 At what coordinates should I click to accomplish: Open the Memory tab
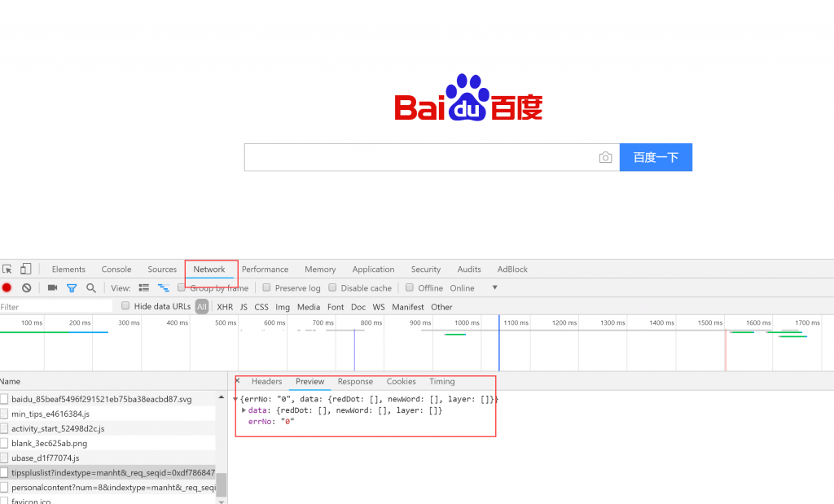point(320,269)
